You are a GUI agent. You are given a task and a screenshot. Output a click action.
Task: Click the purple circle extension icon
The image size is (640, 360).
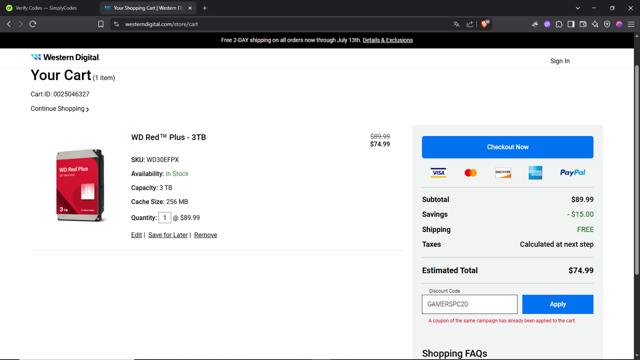547,24
